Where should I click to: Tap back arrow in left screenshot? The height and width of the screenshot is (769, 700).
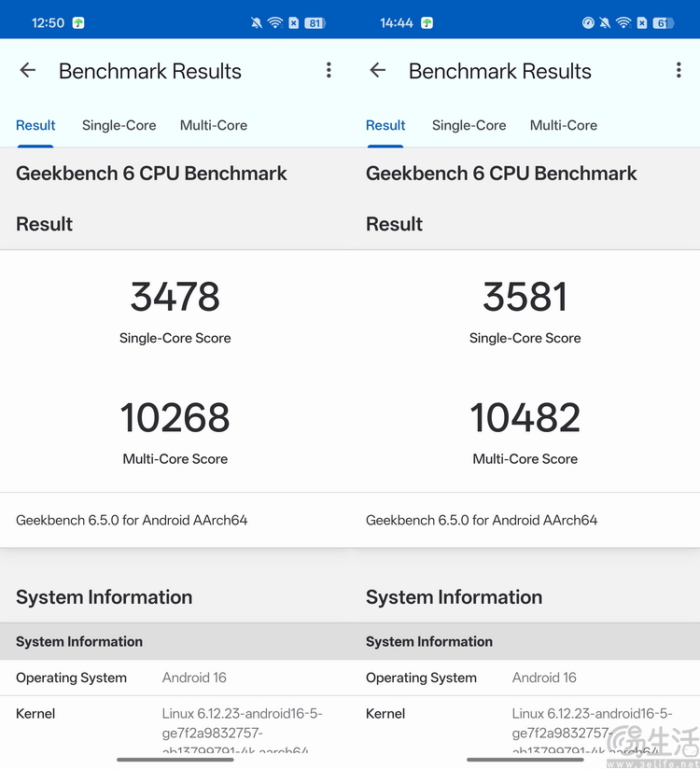click(x=28, y=70)
